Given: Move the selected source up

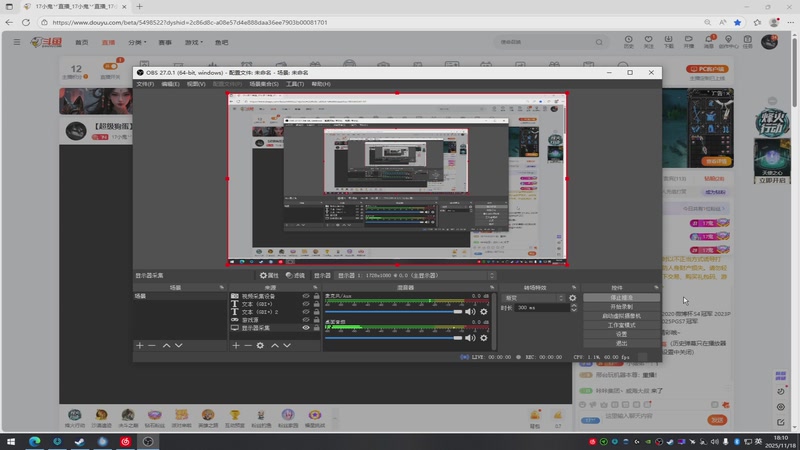Looking at the screenshot, I should click(274, 345).
